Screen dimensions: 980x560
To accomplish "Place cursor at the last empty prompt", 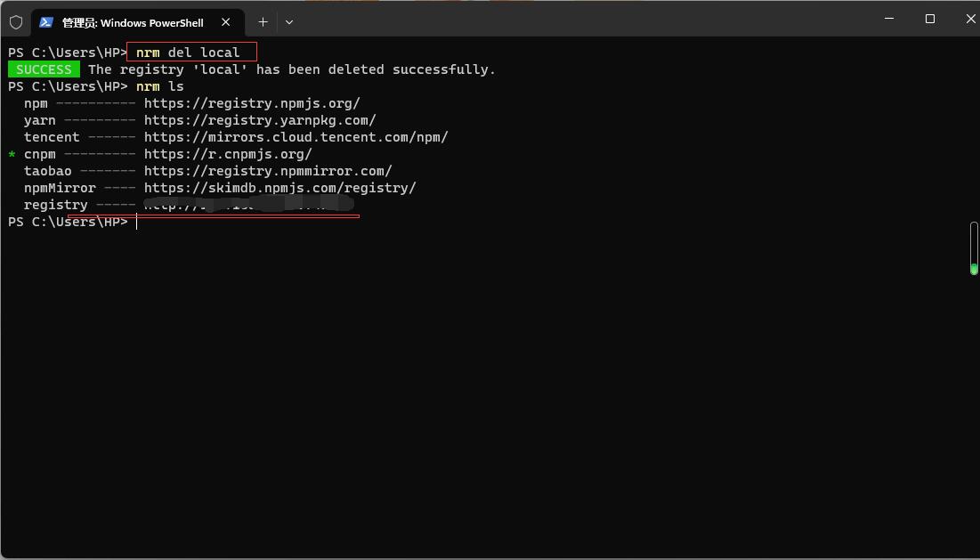I will (137, 222).
